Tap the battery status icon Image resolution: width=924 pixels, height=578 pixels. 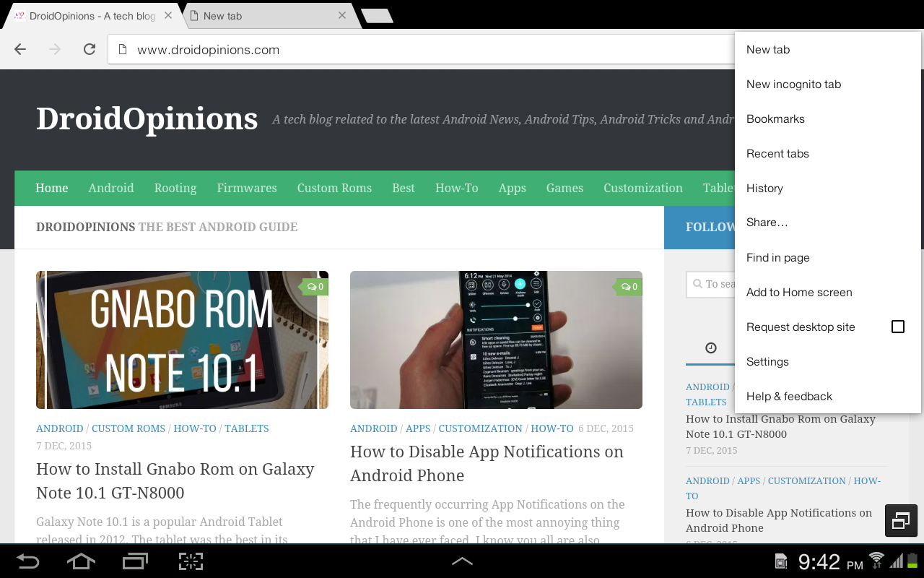click(x=912, y=560)
